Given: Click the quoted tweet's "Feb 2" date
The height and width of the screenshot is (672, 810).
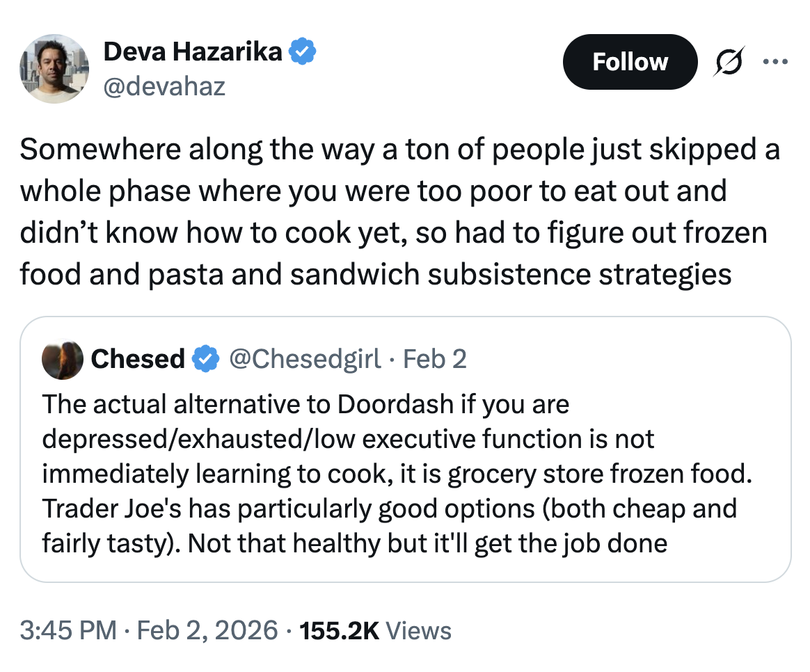Looking at the screenshot, I should click(435, 359).
